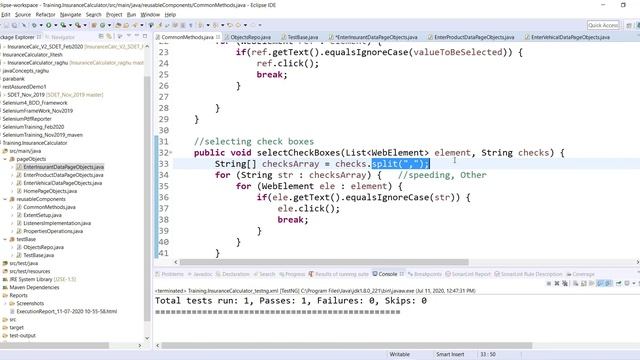Collapse the reusableComponents package
Screen dimensions: 640x360
[x=5, y=199]
